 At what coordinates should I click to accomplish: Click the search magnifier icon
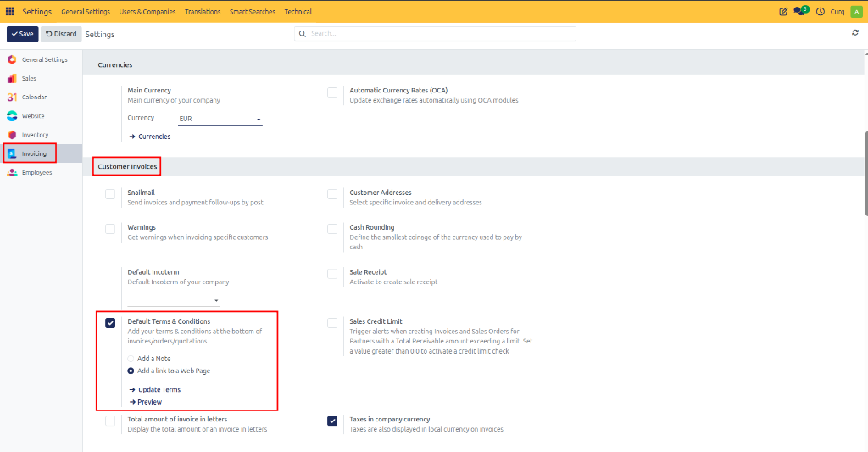pyautogui.click(x=303, y=34)
